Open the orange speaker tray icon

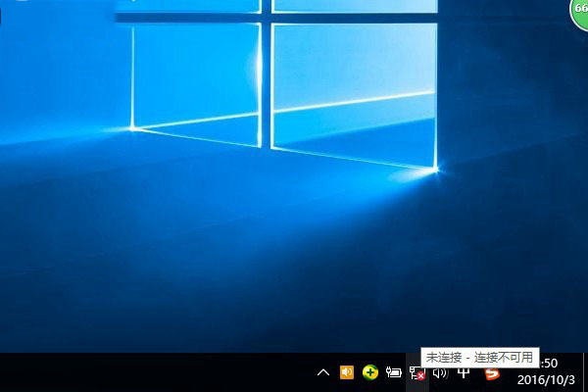[347, 372]
